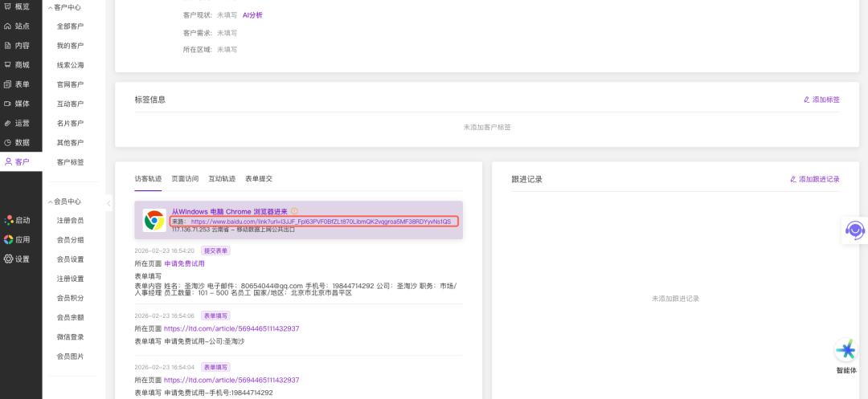Collapse the secondary sidebar with arrow handle
This screenshot has width=868, height=399.
109,203
